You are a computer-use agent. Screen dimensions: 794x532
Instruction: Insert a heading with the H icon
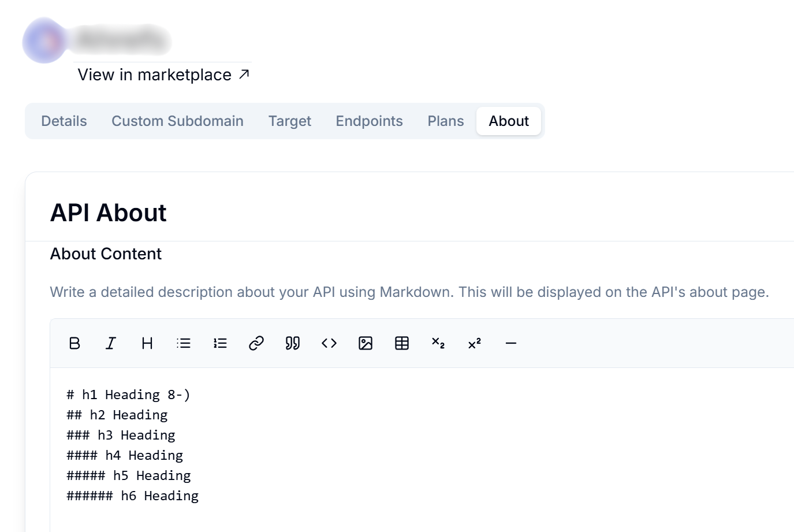(147, 343)
